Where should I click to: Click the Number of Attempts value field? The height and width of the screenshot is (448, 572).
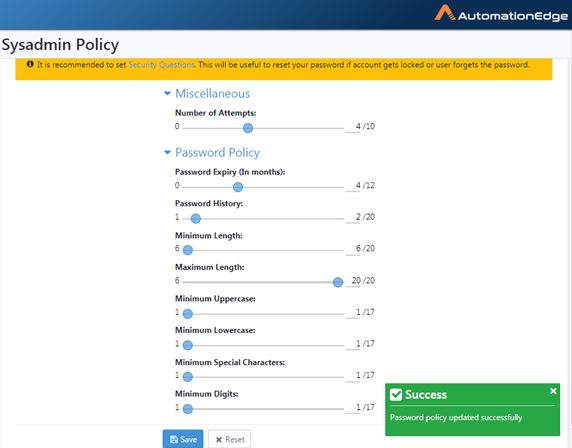[x=353, y=127]
